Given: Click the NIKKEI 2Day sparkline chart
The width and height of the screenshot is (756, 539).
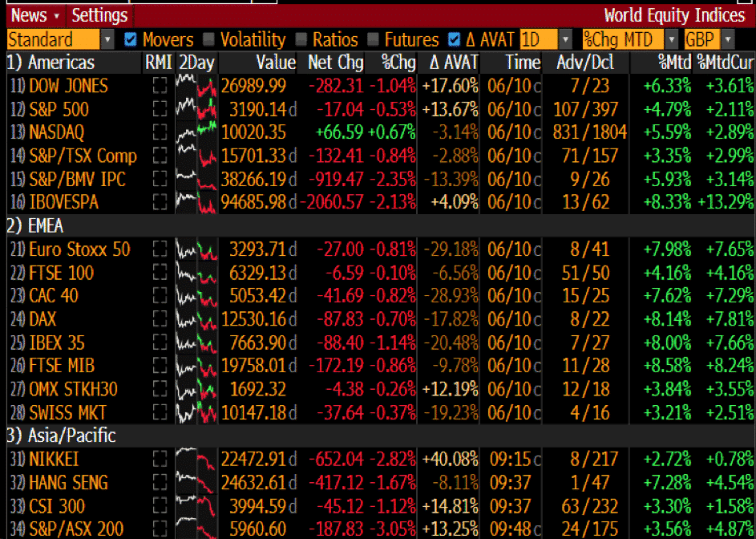Looking at the screenshot, I should [x=196, y=459].
